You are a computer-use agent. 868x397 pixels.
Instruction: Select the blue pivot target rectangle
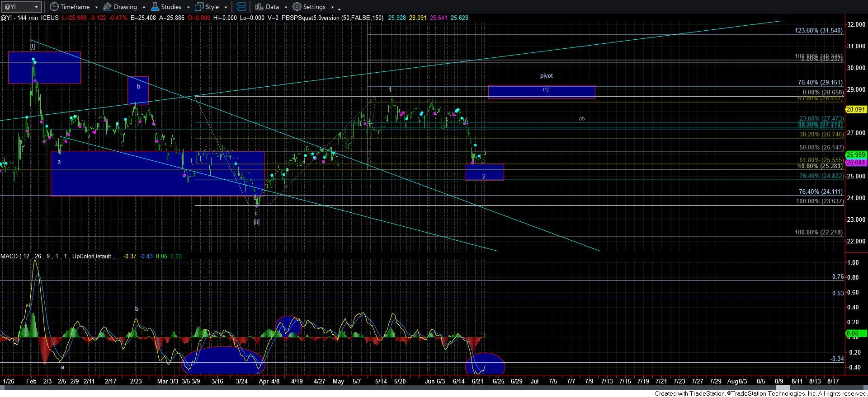click(x=542, y=92)
